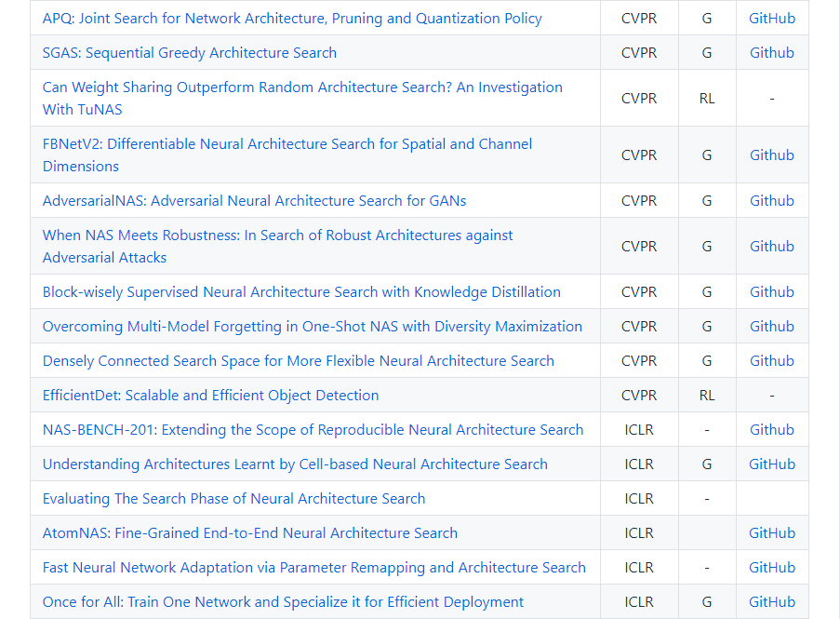Open AdversarialNAS for GANs paper
Screen dimensions: 840x619
click(254, 201)
